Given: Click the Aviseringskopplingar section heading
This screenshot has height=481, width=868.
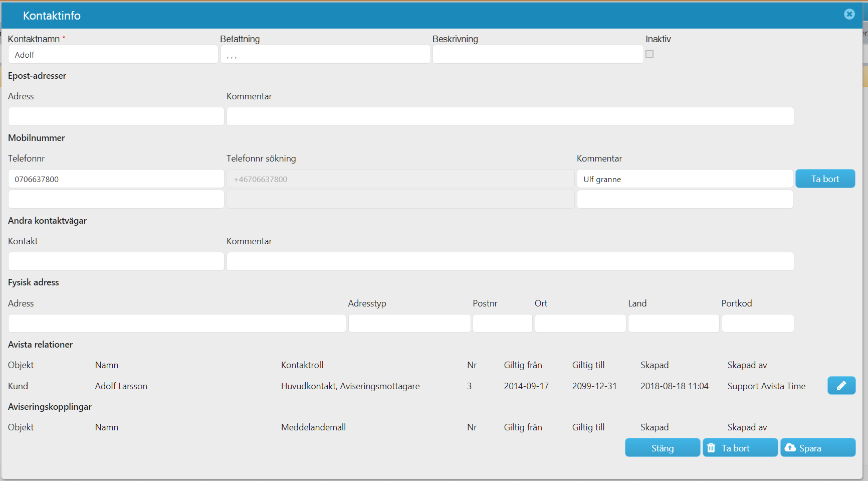Looking at the screenshot, I should click(x=50, y=407).
